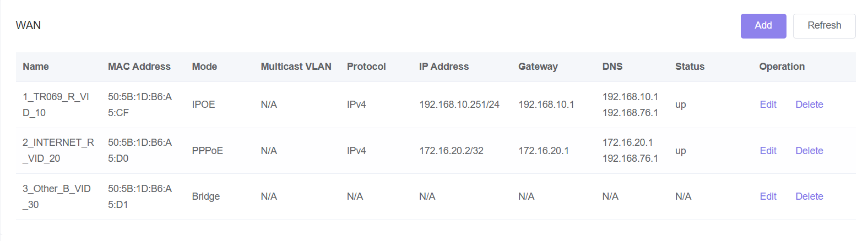Viewport: 868px width, 241px height.
Task: Edit the 1_TR069_R_VID_10 connection
Action: tap(768, 105)
